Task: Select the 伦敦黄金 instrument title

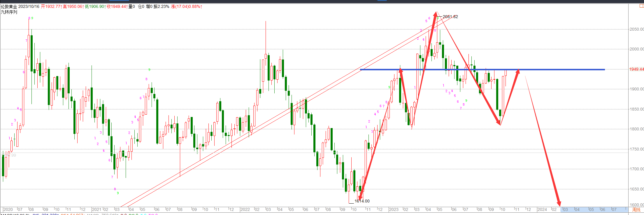Action: pos(9,6)
